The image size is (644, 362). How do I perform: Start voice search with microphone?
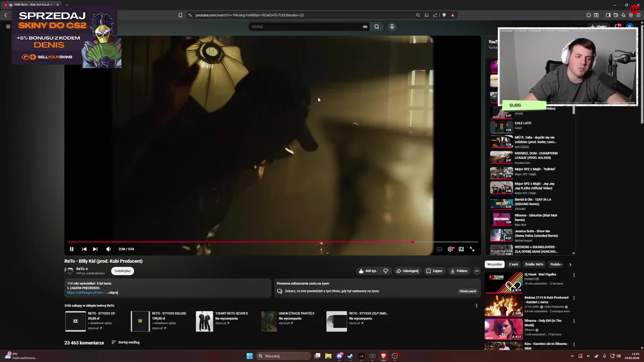tap(392, 27)
